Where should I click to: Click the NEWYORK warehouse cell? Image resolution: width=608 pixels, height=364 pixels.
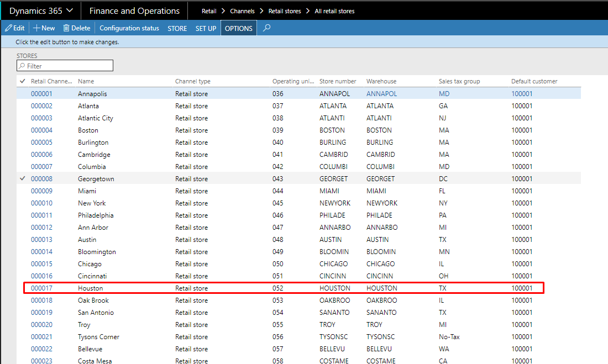coord(382,203)
